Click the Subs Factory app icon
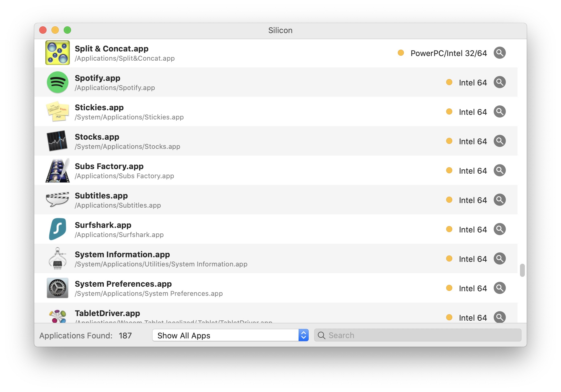The image size is (561, 392). (x=58, y=170)
